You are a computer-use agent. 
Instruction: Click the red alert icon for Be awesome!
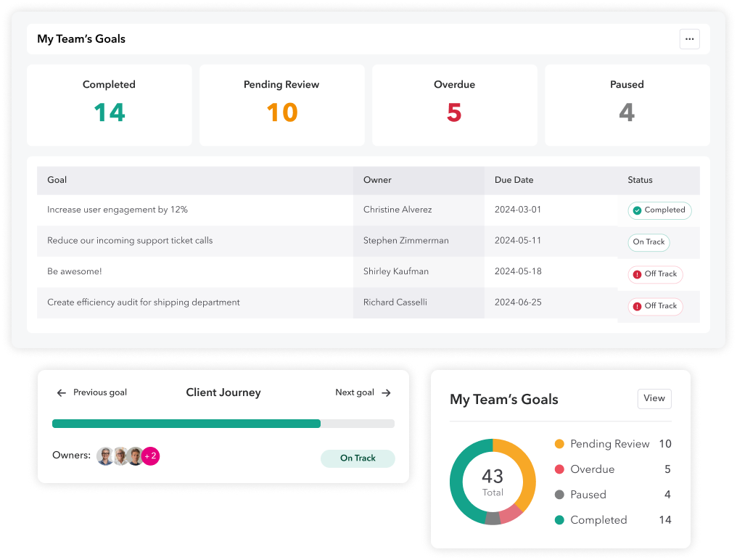637,274
